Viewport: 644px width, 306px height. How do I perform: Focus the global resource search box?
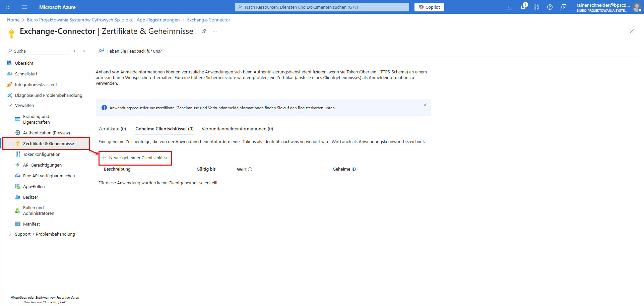tap(322, 7)
